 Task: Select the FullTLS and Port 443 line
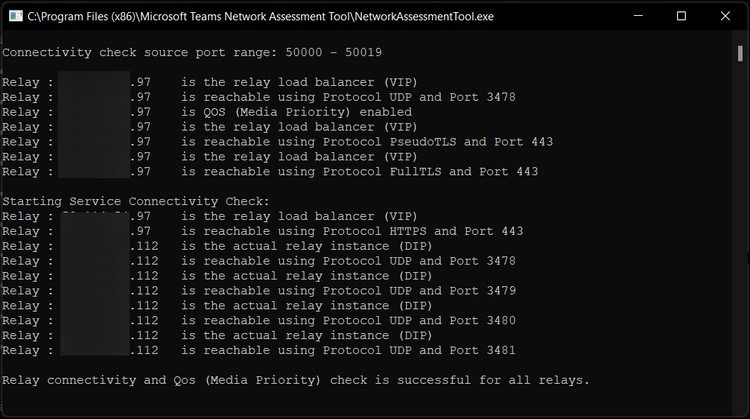[359, 172]
